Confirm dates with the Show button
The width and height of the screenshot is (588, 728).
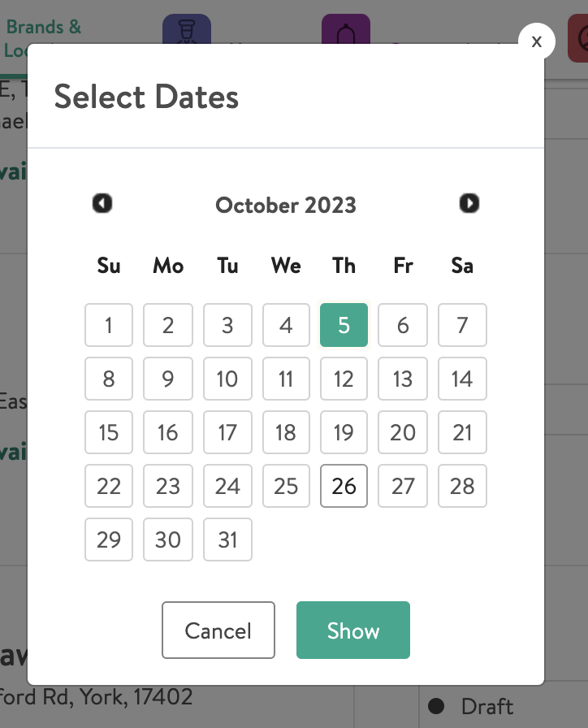(x=352, y=630)
